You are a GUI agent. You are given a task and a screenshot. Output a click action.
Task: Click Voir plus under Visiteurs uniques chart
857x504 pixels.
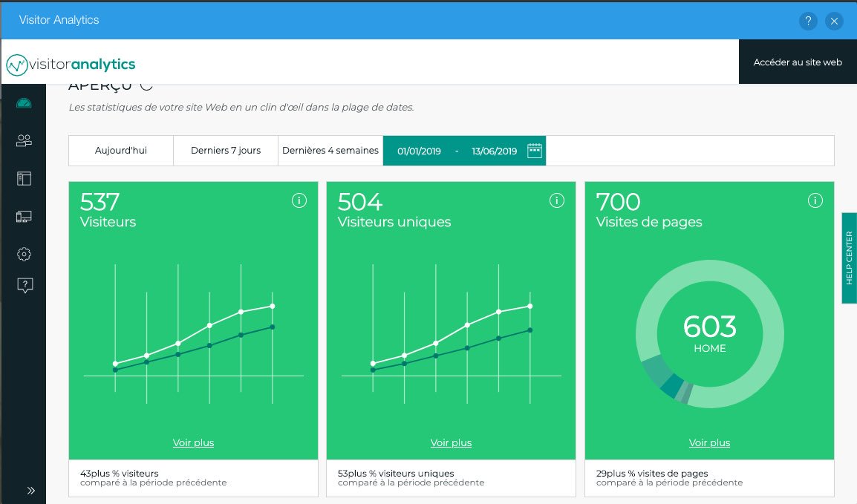point(451,443)
